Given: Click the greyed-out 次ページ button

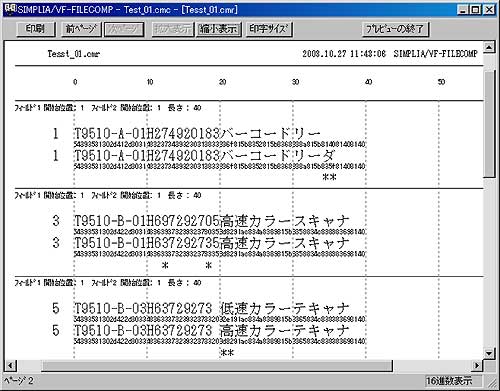Looking at the screenshot, I should click(x=124, y=29).
